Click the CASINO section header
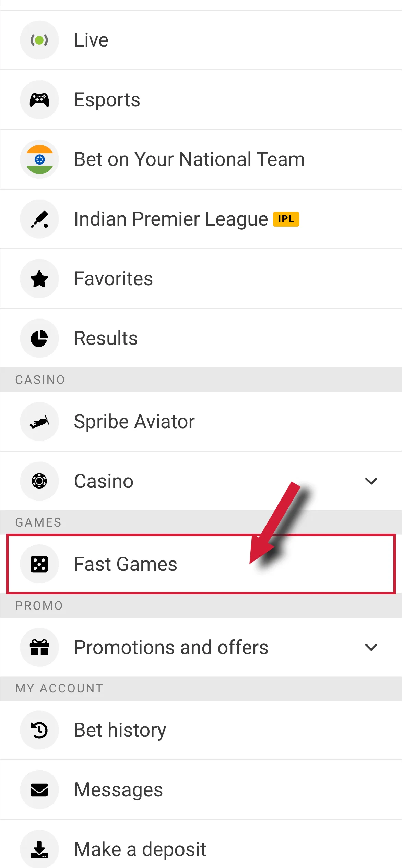402x868 pixels. (x=40, y=379)
